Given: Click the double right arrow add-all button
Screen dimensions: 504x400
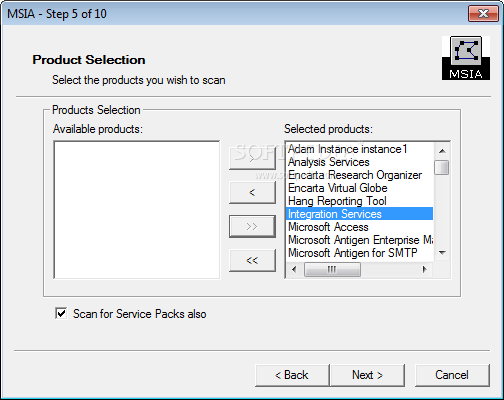Looking at the screenshot, I should pos(252,226).
